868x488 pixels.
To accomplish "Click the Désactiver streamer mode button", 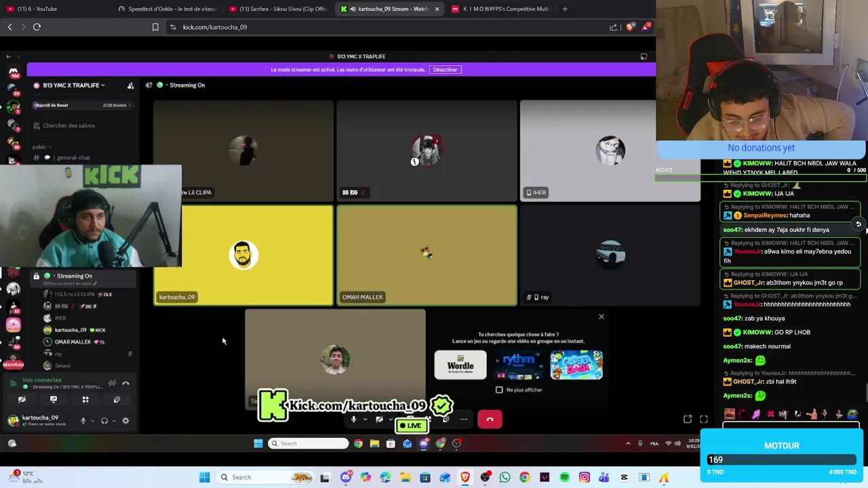I will (x=446, y=70).
